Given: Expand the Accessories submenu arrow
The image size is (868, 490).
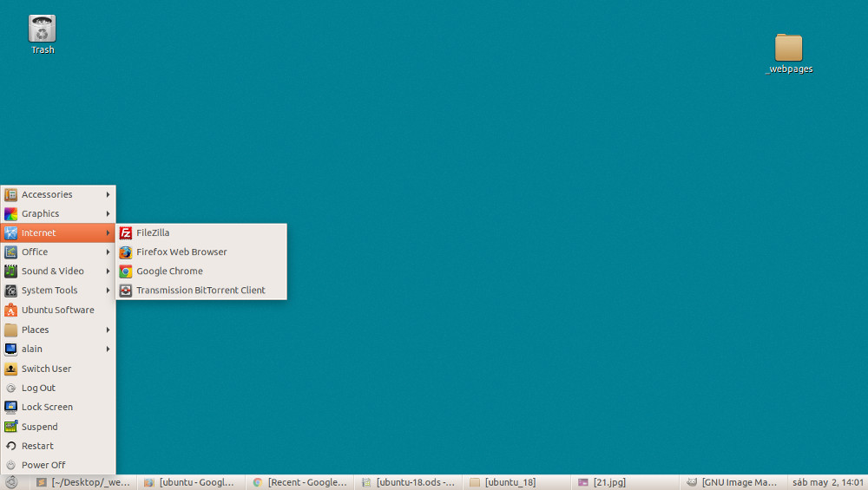Looking at the screenshot, I should click(x=108, y=194).
